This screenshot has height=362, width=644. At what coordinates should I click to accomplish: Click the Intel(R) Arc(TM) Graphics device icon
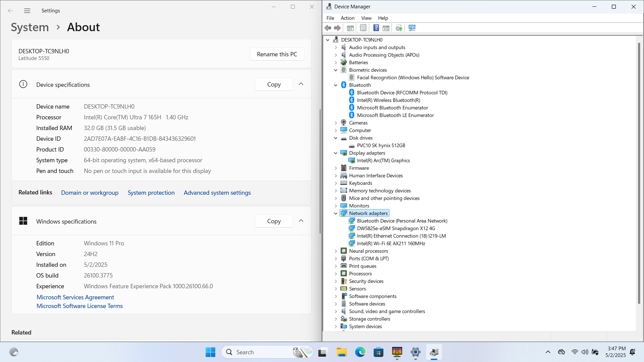pyautogui.click(x=352, y=161)
